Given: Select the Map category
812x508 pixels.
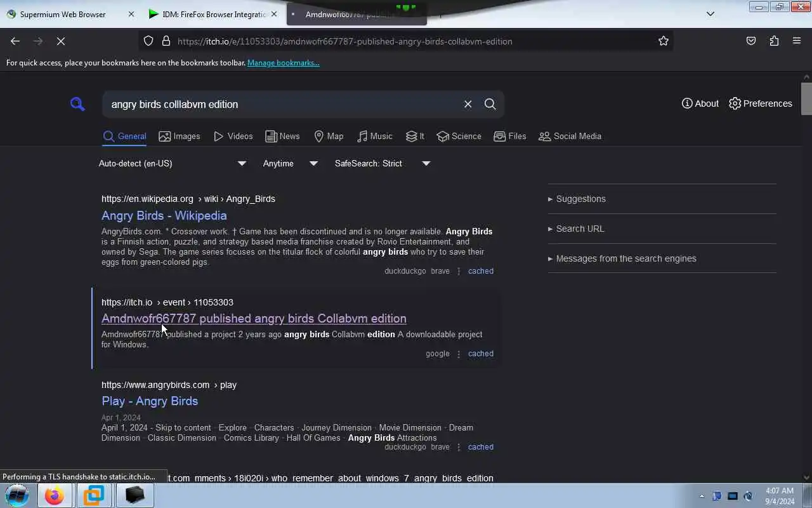Looking at the screenshot, I should [329, 137].
